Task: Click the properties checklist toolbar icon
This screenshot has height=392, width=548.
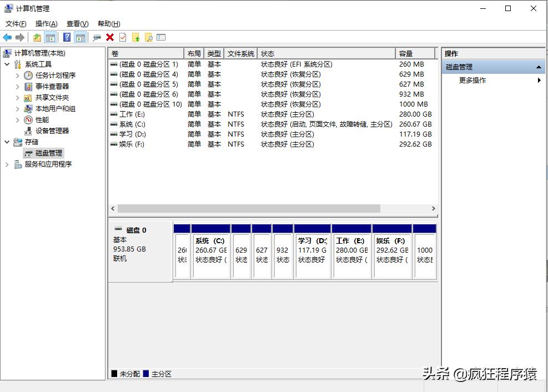Action: pos(161,37)
